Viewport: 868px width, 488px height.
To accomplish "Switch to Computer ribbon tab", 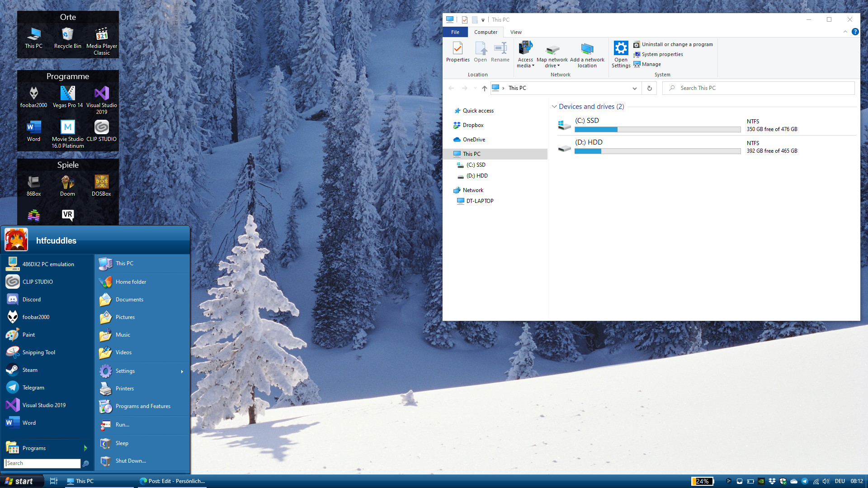I will coord(486,32).
